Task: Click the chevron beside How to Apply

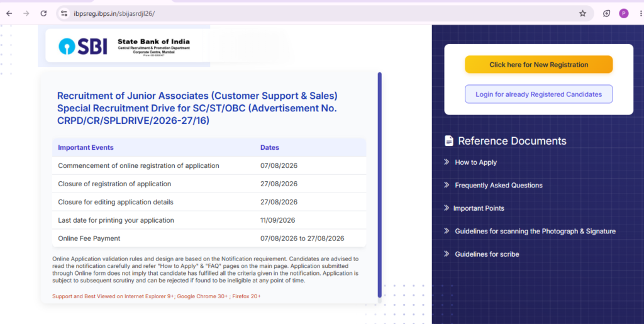Action: (x=447, y=162)
